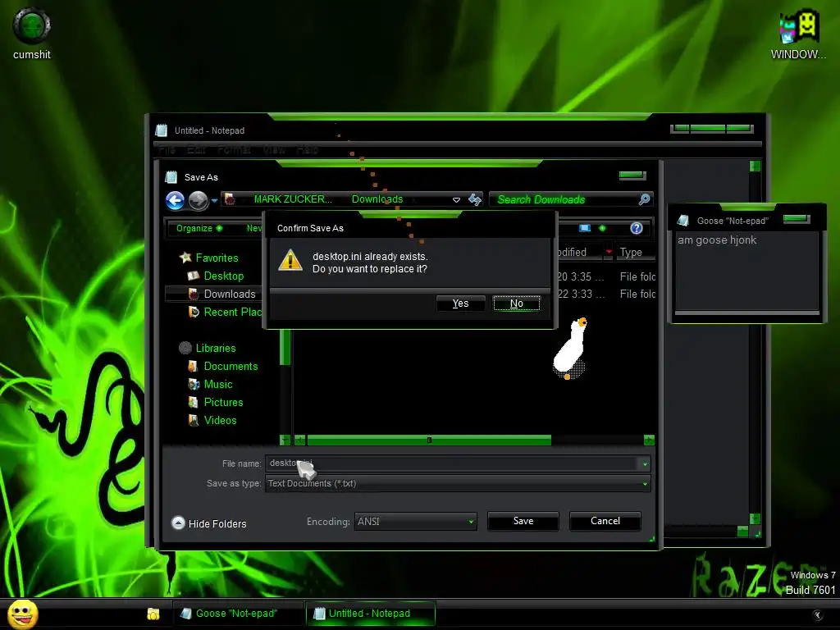The image size is (840, 630).
Task: Click the horizontal scrollbar in file list
Action: pyautogui.click(x=428, y=441)
